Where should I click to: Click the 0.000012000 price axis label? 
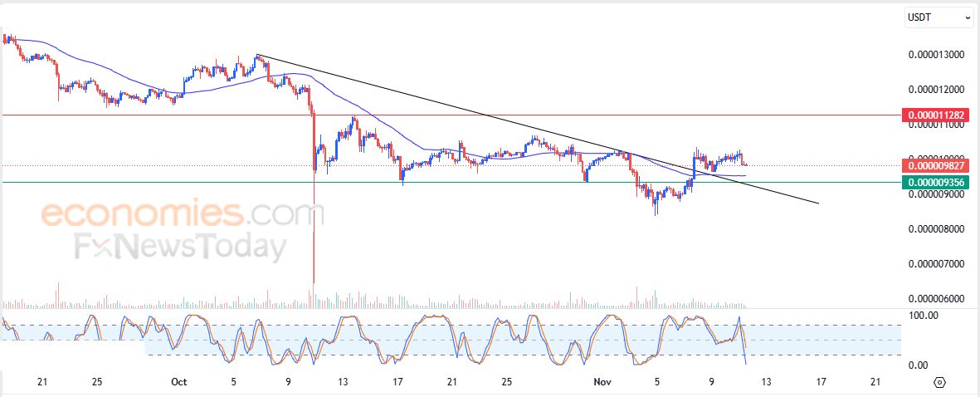(x=936, y=90)
